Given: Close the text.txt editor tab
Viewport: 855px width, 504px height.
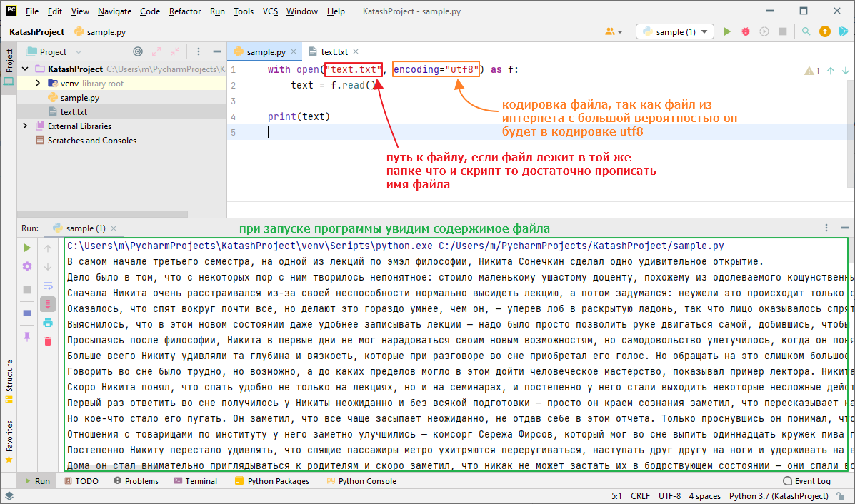Looking at the screenshot, I should (x=356, y=51).
